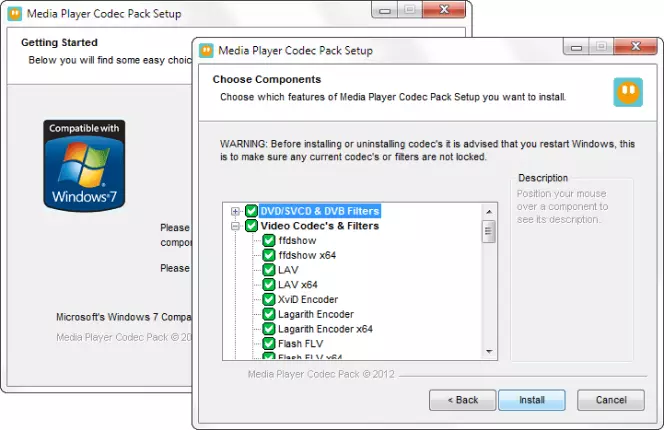Minimize the front Setup window

(x=576, y=47)
